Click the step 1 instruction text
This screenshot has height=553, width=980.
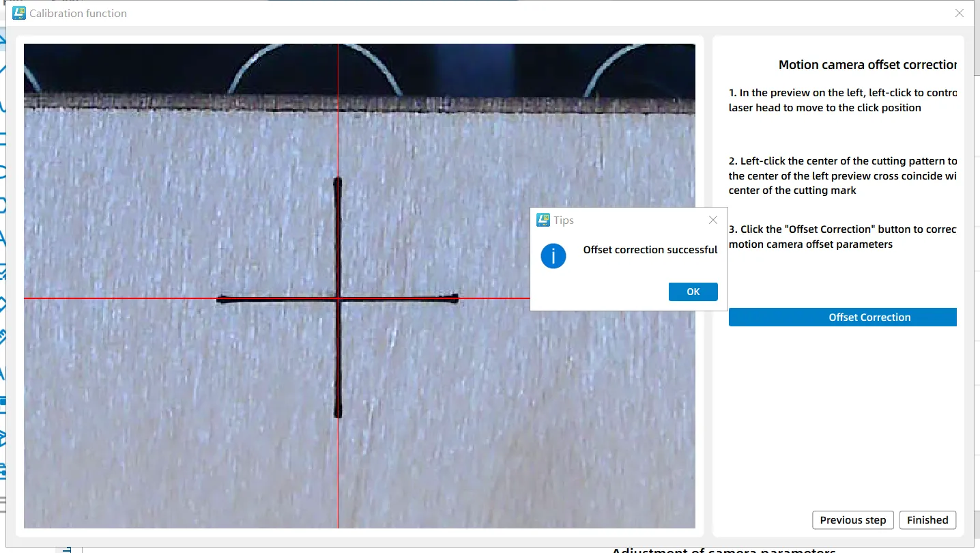pyautogui.click(x=842, y=100)
